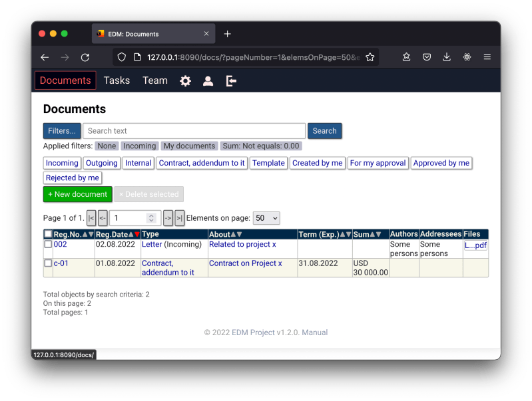This screenshot has height=401, width=532.
Task: Sort Sum column descending arrow
Action: coord(378,234)
